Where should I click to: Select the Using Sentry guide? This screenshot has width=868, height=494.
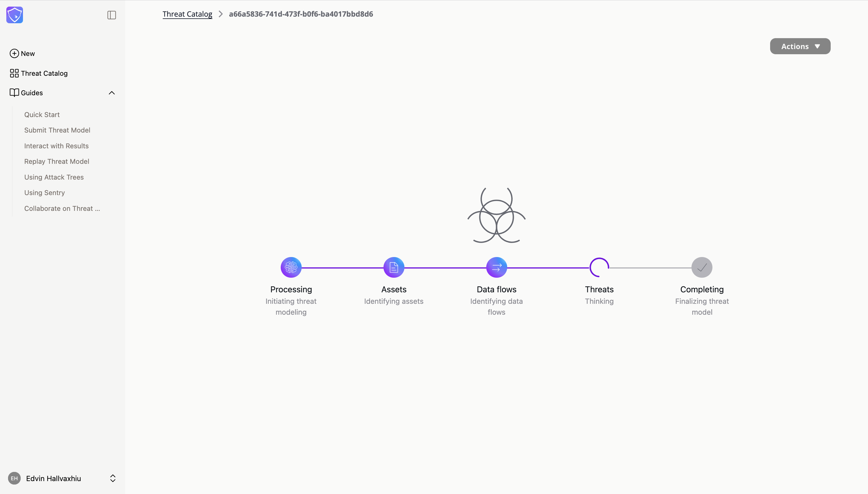(x=44, y=193)
